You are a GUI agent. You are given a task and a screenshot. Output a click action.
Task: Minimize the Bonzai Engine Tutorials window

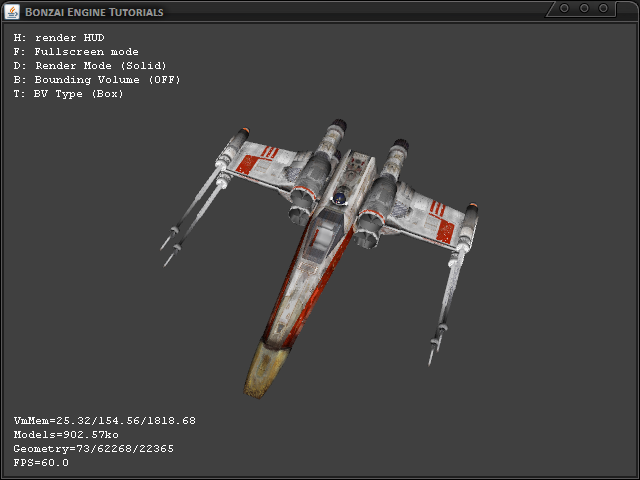click(564, 8)
